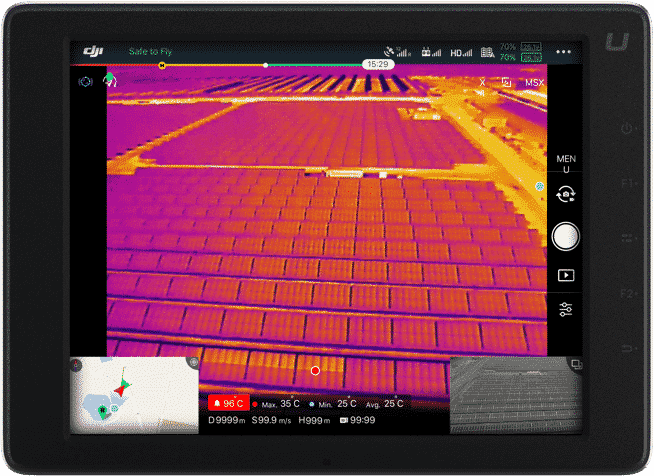Tap the Safe to Fly status text
Screen dimensions: 654x476
pyautogui.click(x=150, y=51)
